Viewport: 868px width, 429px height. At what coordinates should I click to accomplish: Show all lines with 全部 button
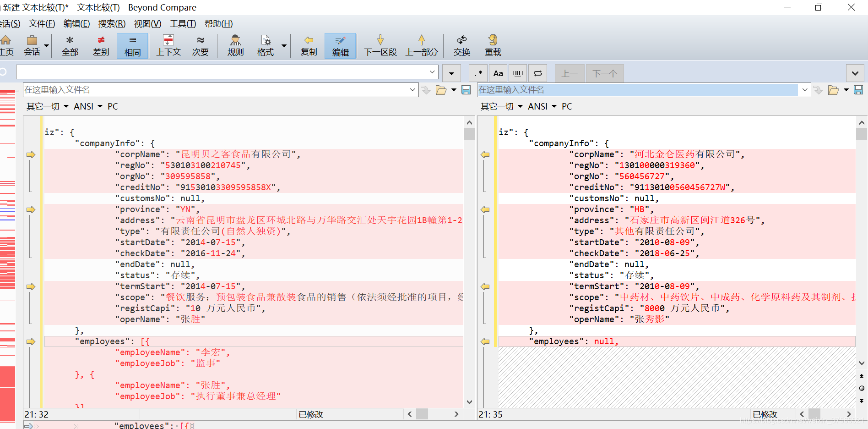70,46
